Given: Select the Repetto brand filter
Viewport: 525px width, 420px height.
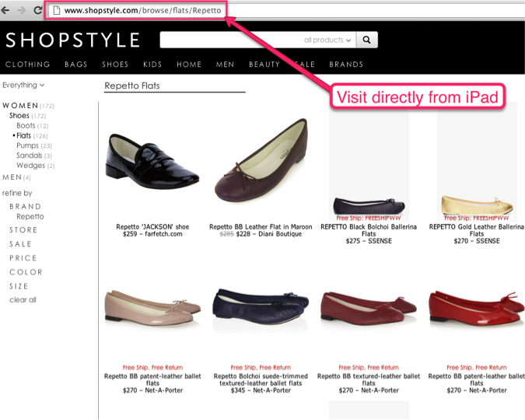Looking at the screenshot, I should coord(30,216).
